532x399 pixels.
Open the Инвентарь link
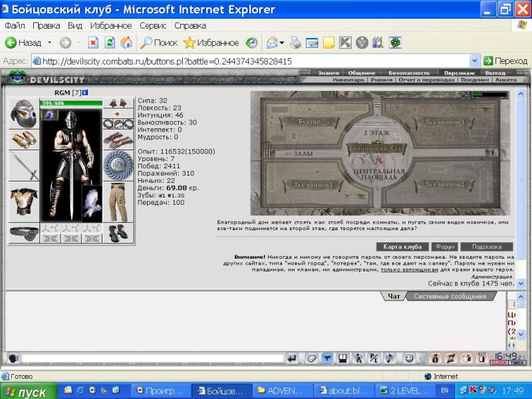click(348, 80)
